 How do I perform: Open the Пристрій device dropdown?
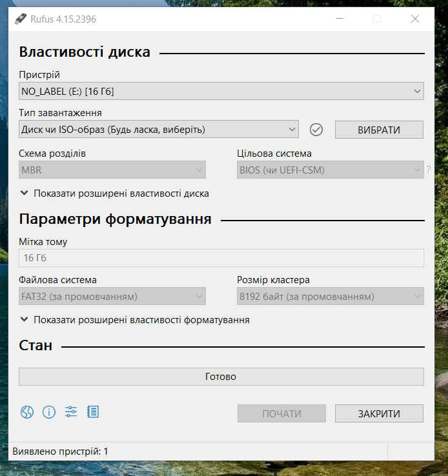click(221, 91)
